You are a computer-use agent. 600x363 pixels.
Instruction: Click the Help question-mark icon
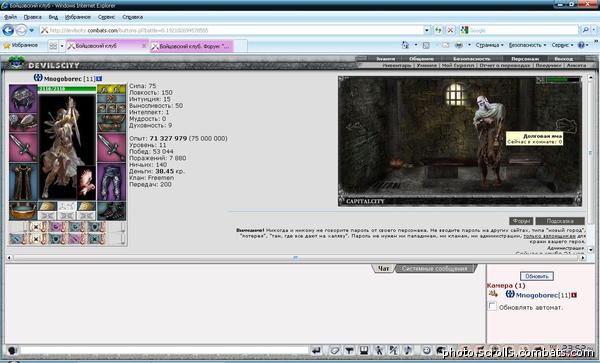[x=581, y=45]
